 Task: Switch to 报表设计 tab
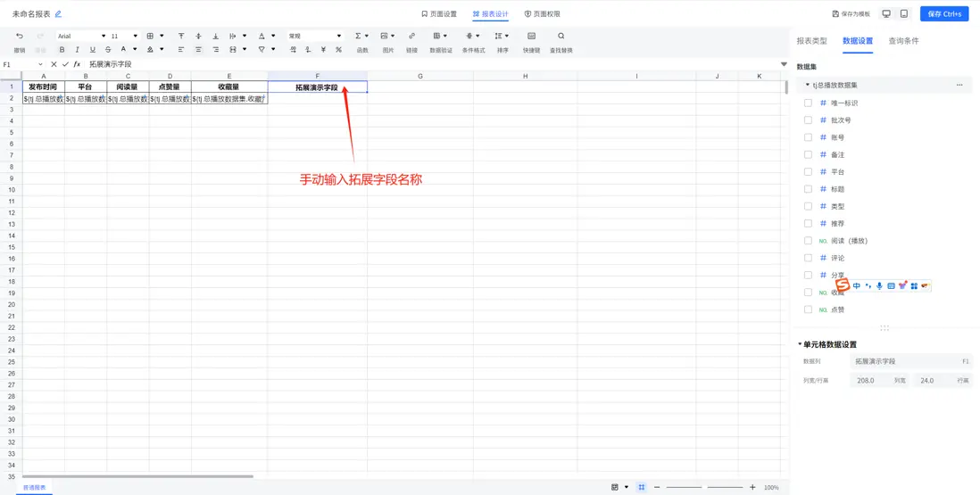[491, 13]
